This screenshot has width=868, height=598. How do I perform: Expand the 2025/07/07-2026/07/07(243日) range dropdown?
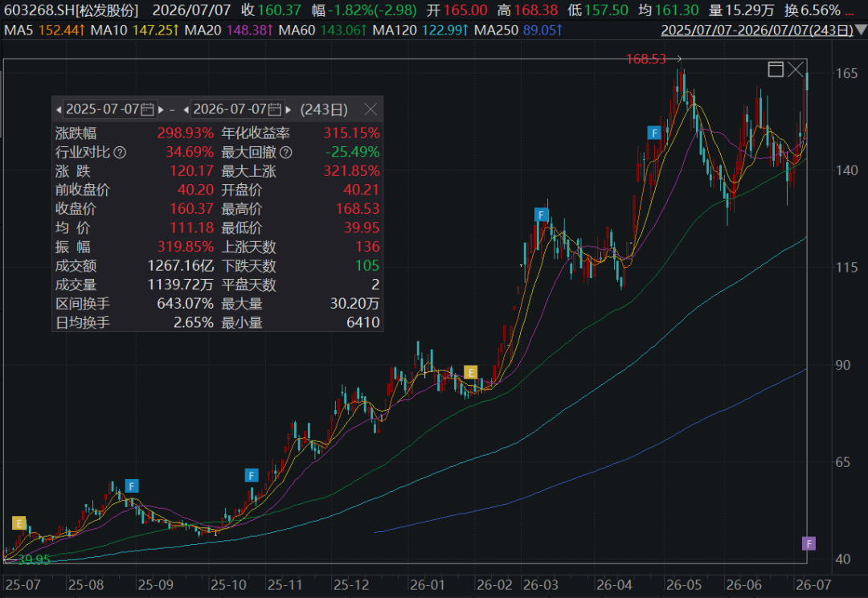757,30
